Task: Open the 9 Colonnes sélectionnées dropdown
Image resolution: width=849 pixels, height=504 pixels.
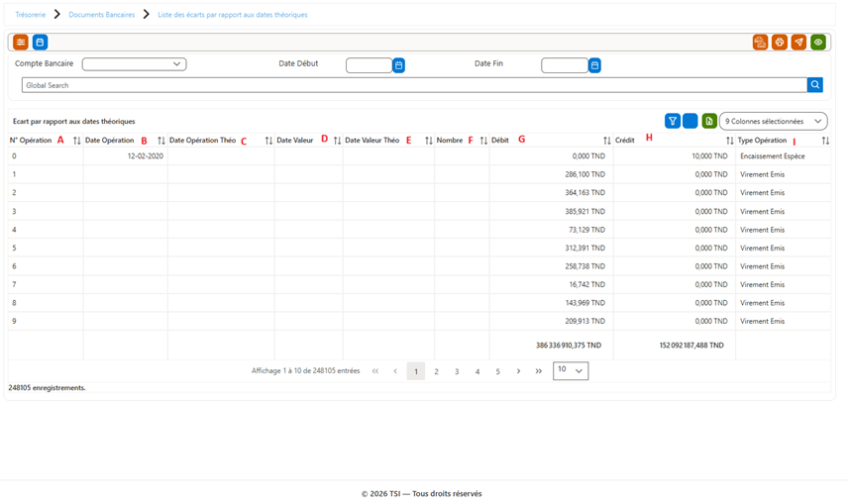Action: 773,121
